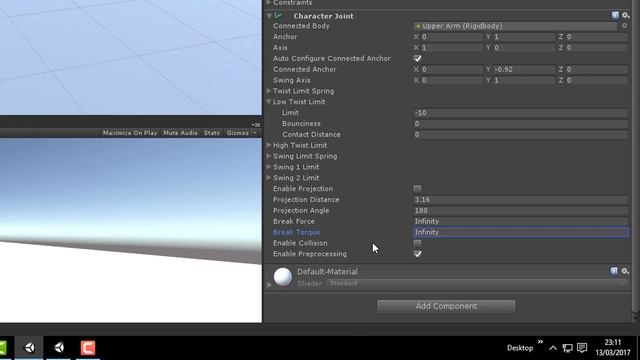Edit Projection Angle value 180
This screenshot has width=640, height=360.
[520, 210]
